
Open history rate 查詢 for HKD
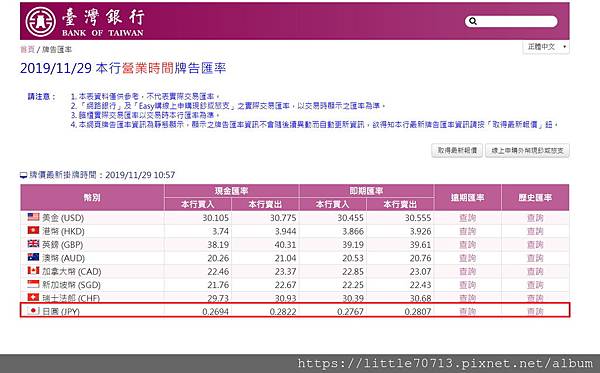[x=535, y=231]
